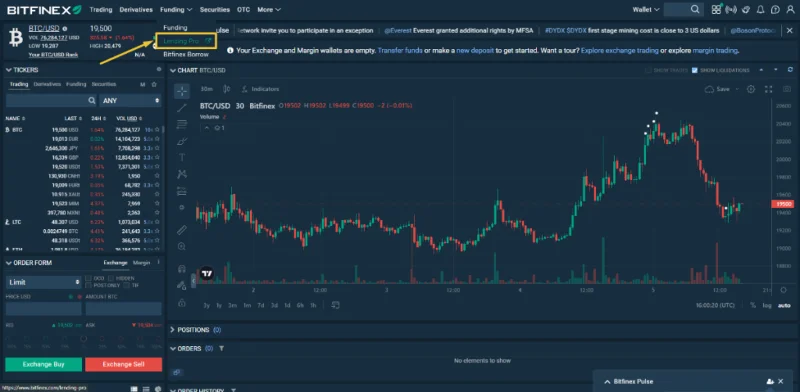Toggle log scale on chart

(x=767, y=305)
